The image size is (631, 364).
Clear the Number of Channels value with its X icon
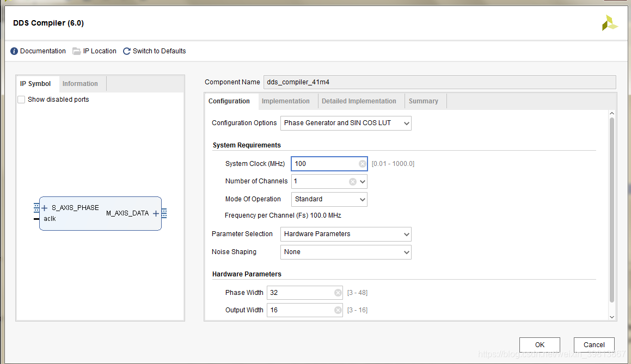click(x=353, y=181)
